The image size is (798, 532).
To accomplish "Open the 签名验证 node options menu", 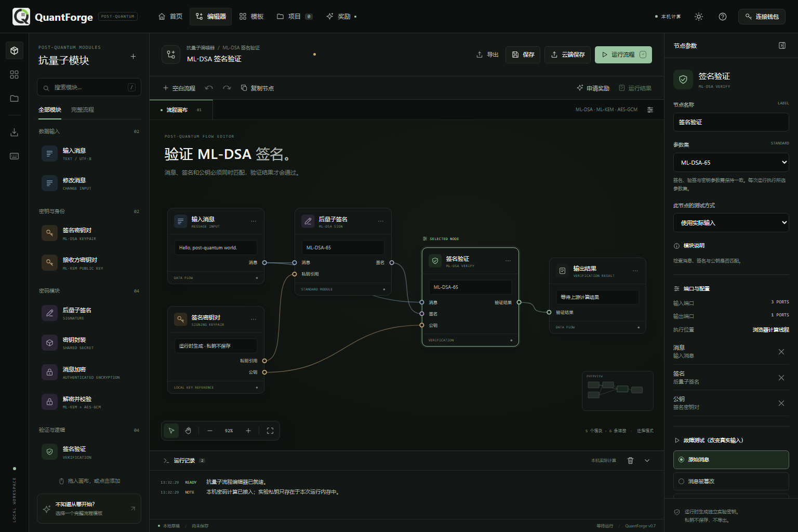I will pos(508,261).
